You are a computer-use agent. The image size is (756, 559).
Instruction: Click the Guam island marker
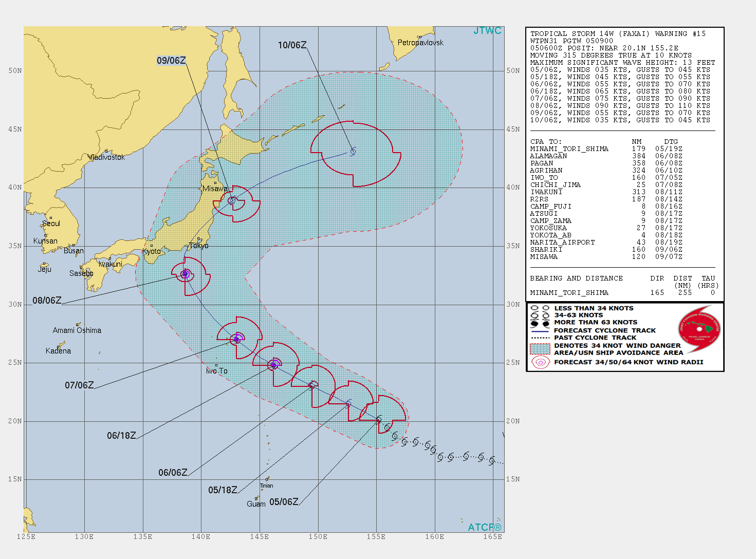(x=257, y=498)
